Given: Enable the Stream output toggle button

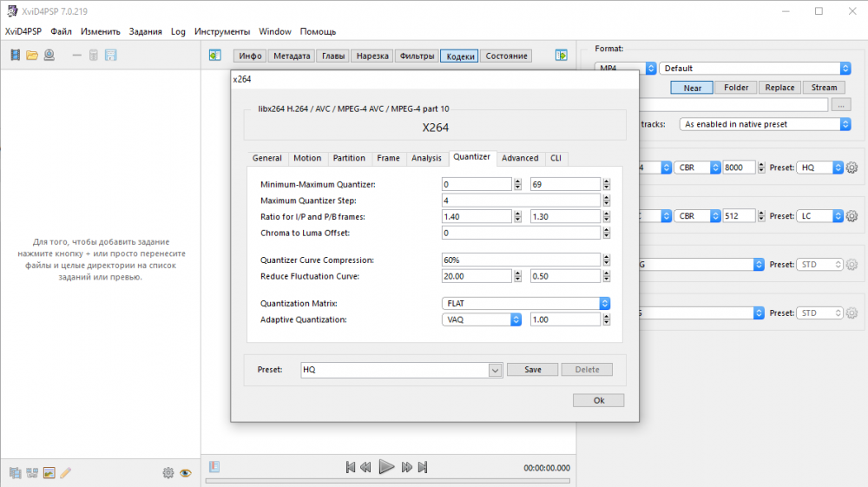Looking at the screenshot, I should tap(824, 88).
